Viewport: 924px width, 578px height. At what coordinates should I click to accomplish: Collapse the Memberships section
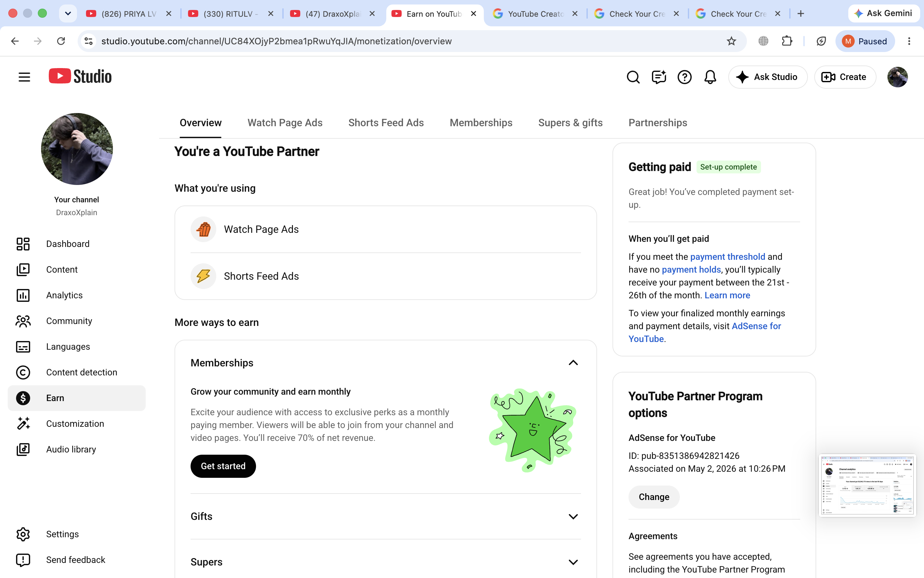pyautogui.click(x=573, y=363)
